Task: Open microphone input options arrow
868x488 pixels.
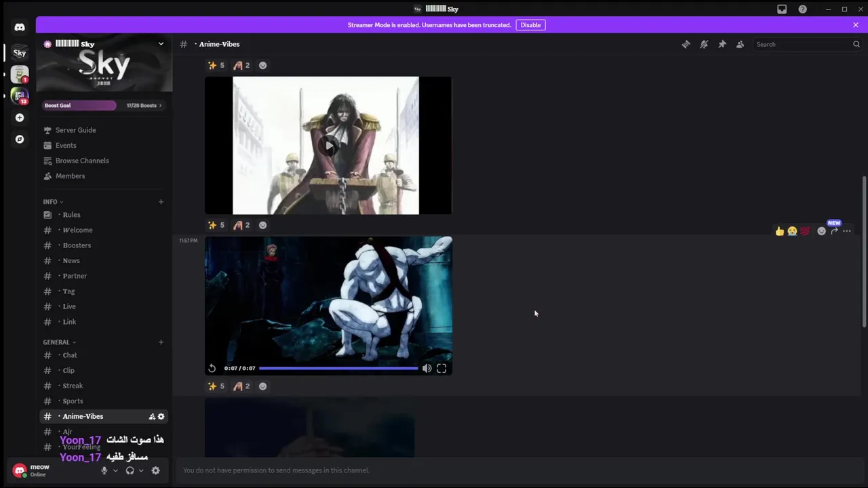Action: coord(115,470)
